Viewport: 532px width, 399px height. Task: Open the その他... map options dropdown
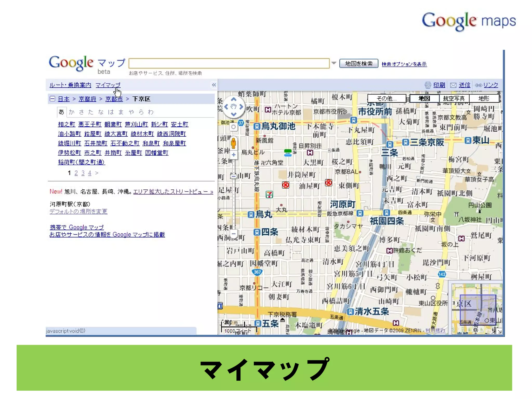(x=387, y=98)
